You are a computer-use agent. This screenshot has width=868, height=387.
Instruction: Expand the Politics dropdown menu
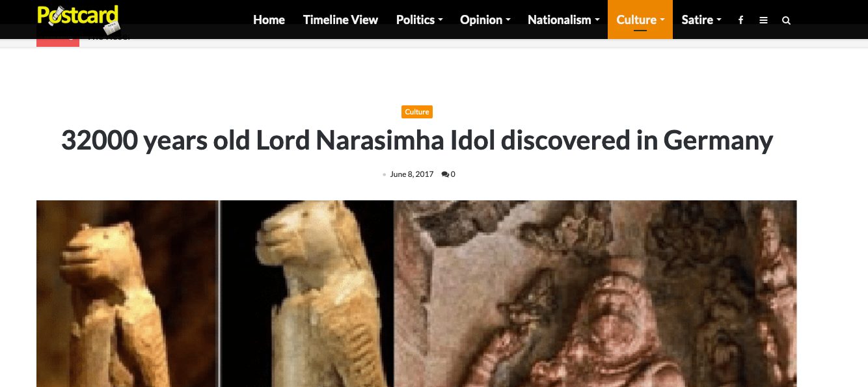[419, 20]
